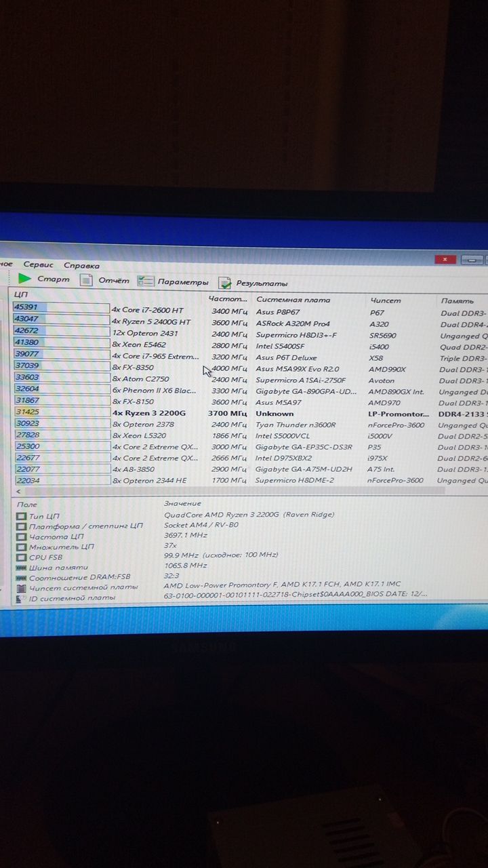Click the Старт button label
This screenshot has width=488, height=868.
pyautogui.click(x=54, y=279)
